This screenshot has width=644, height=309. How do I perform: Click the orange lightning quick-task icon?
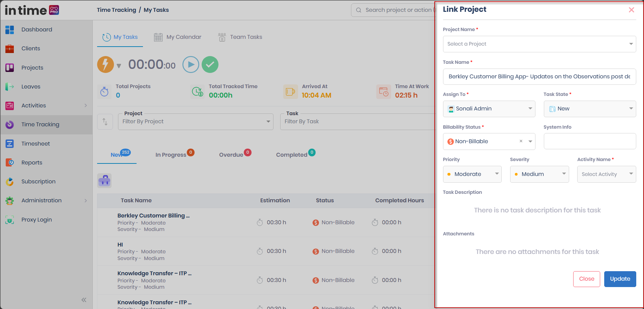[x=106, y=65]
